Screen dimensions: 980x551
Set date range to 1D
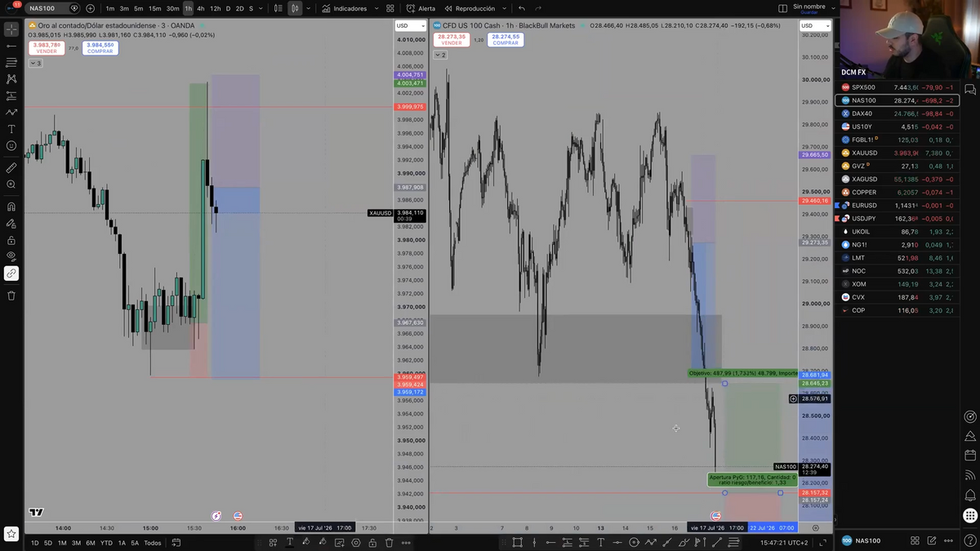pyautogui.click(x=35, y=543)
